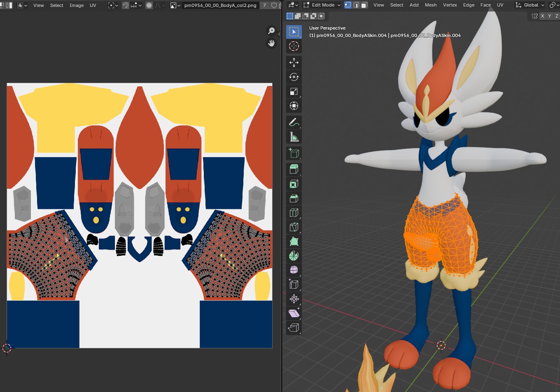Toggle X axis mirror
Viewport: 560px width, 392px height.
click(543, 16)
